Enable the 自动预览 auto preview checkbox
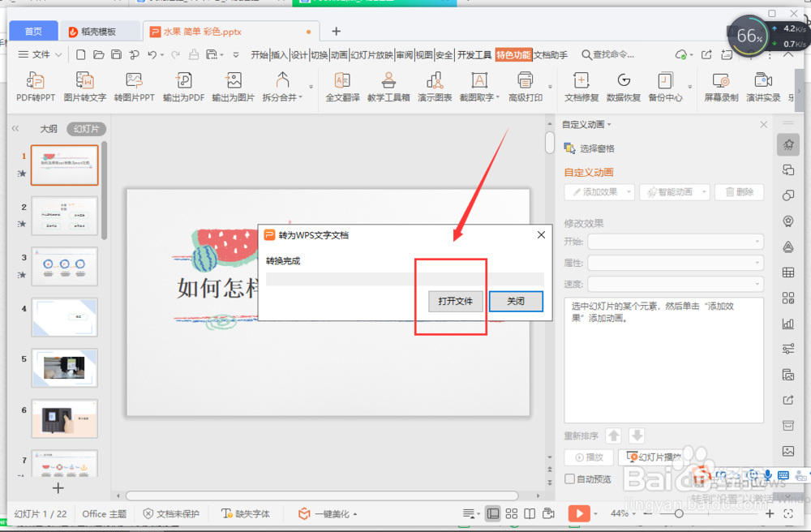 [569, 478]
